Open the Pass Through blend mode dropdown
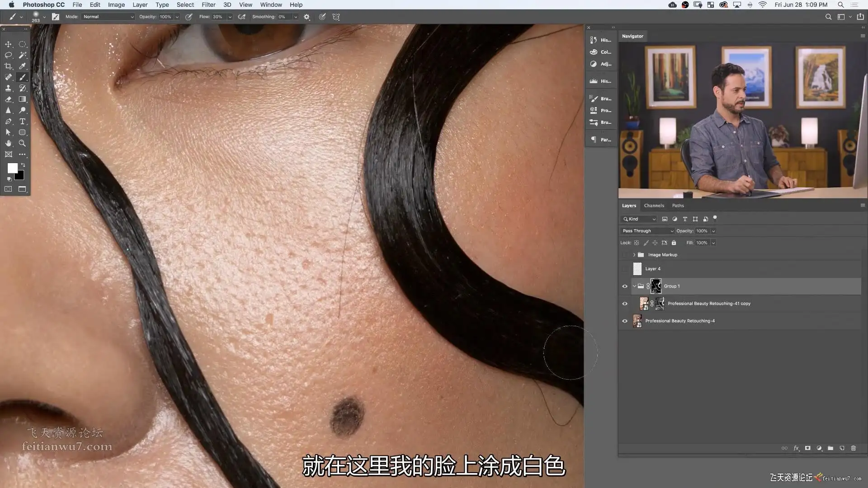The width and height of the screenshot is (868, 488). [647, 231]
